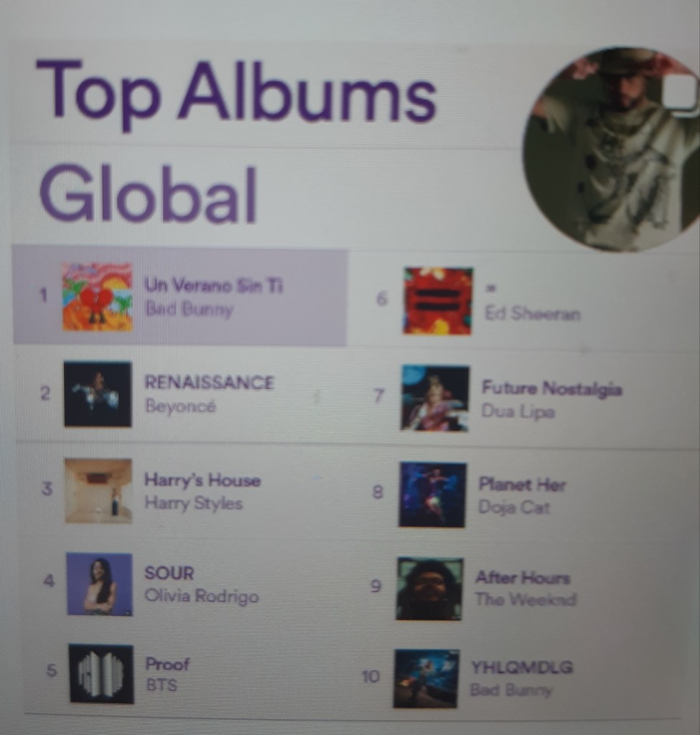Select the Harry's House album cover
The image size is (700, 735).
[x=98, y=490]
